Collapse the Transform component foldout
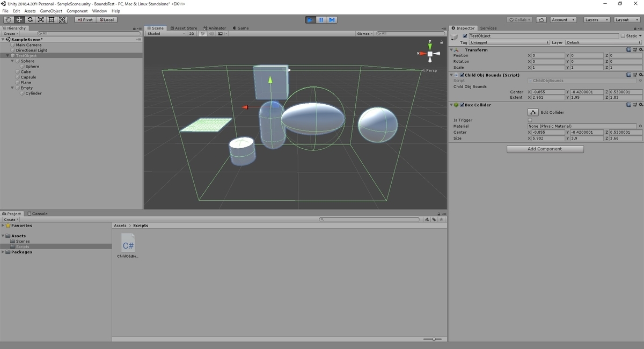644x349 pixels. [x=451, y=50]
